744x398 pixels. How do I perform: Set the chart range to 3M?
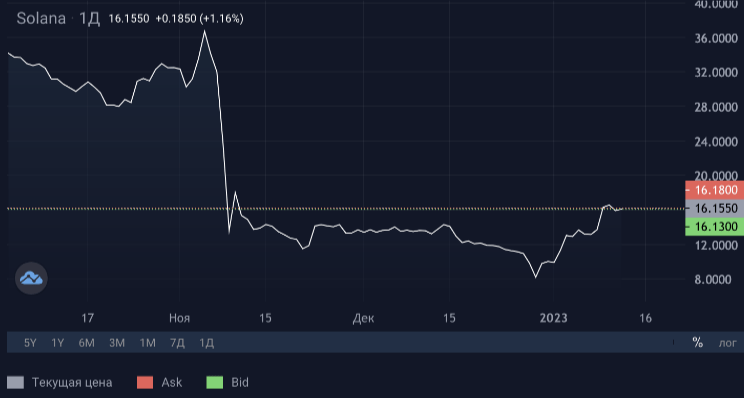117,342
